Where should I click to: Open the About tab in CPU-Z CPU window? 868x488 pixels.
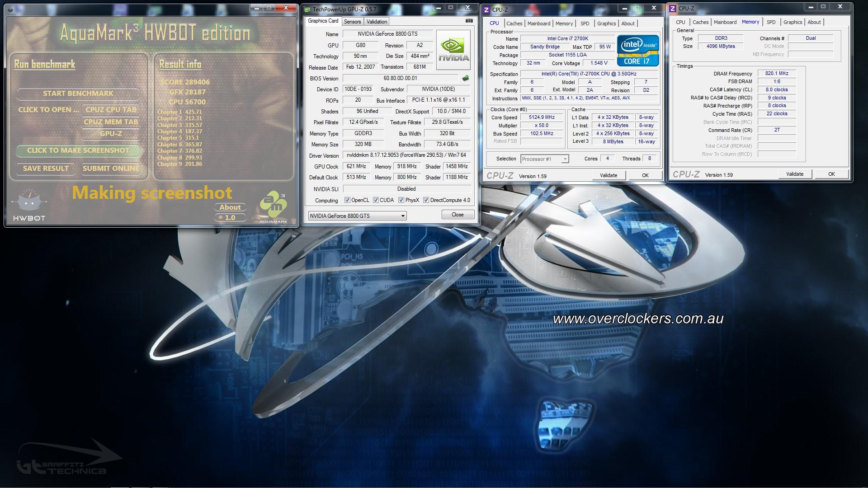tap(628, 23)
